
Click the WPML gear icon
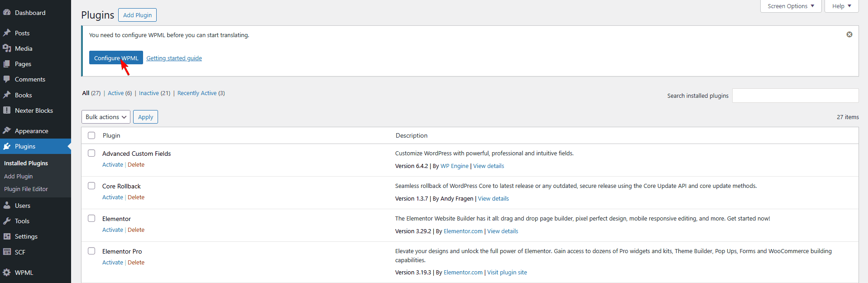tap(7, 273)
